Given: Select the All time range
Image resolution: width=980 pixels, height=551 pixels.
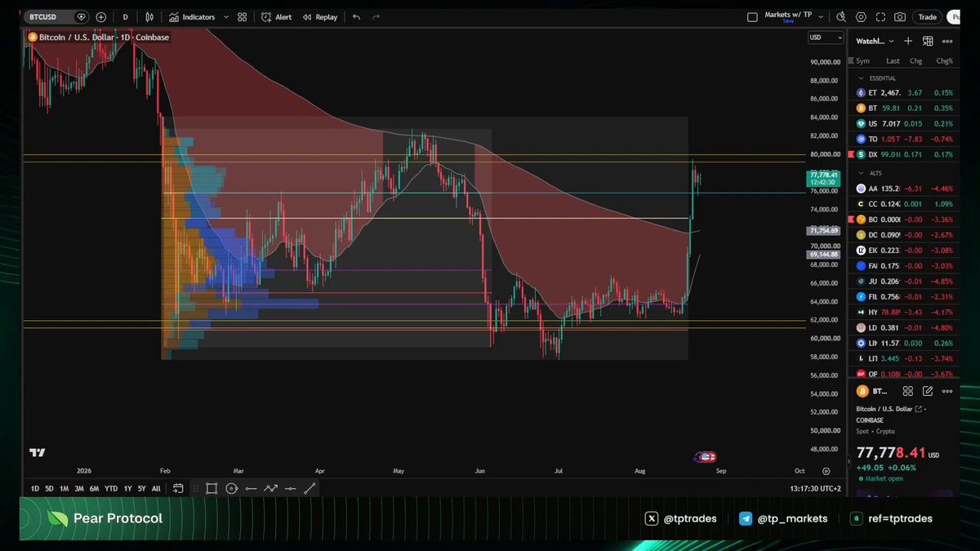Looking at the screenshot, I should [156, 488].
